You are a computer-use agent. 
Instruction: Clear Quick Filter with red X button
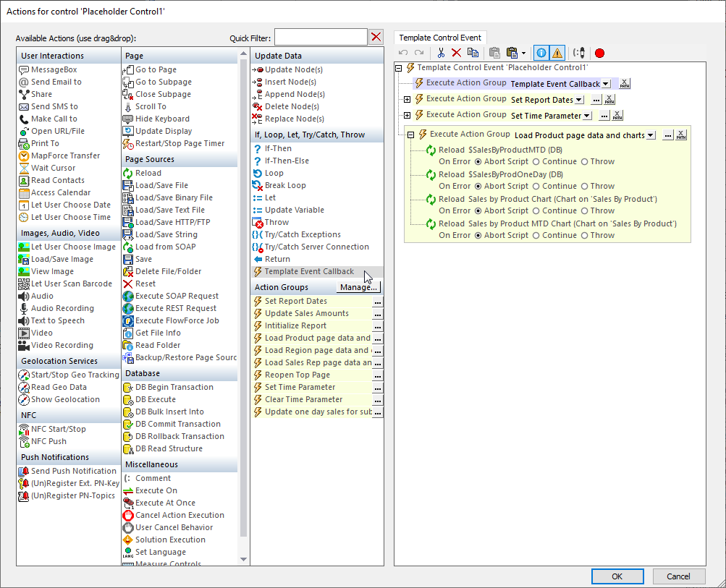pos(376,38)
